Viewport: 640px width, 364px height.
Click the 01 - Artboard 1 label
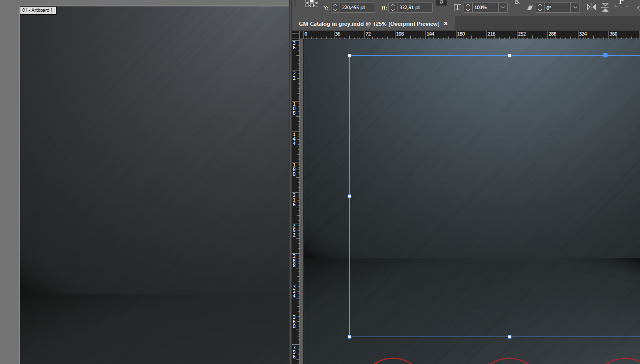coord(38,10)
